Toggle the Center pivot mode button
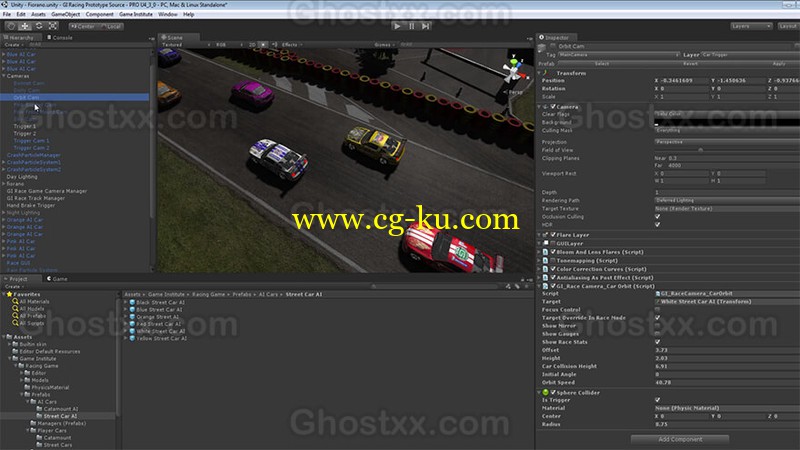 tap(83, 26)
